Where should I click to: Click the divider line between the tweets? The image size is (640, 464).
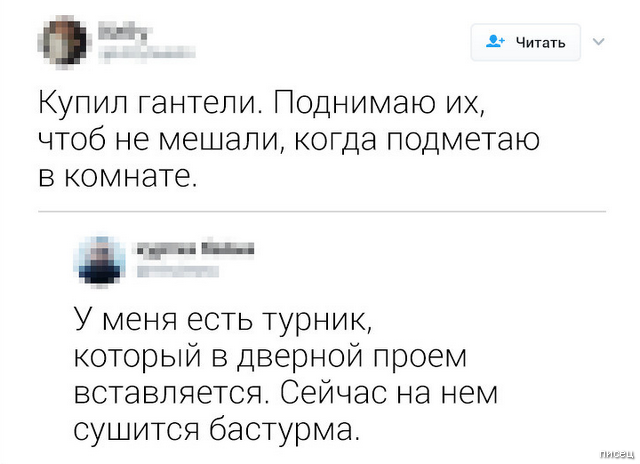tap(322, 212)
